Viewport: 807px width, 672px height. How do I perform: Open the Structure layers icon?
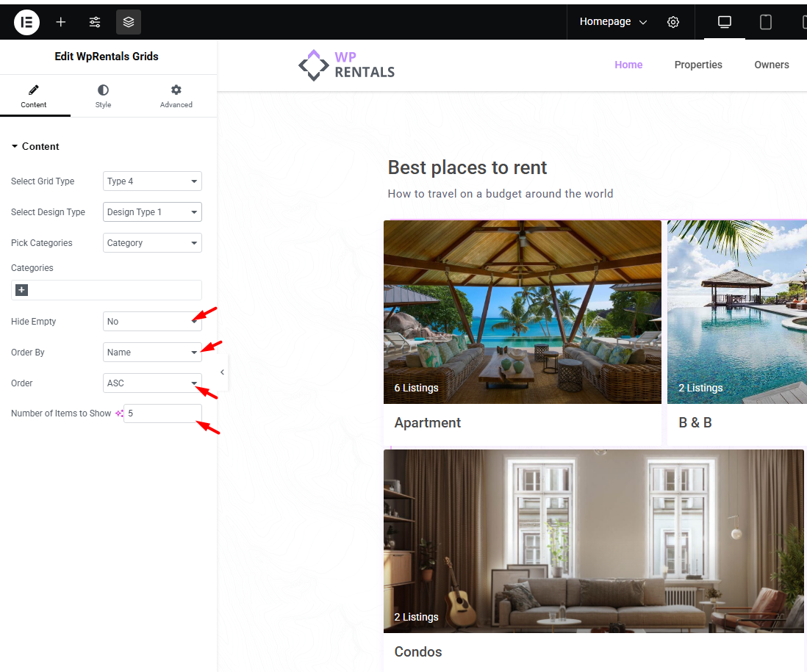click(129, 22)
